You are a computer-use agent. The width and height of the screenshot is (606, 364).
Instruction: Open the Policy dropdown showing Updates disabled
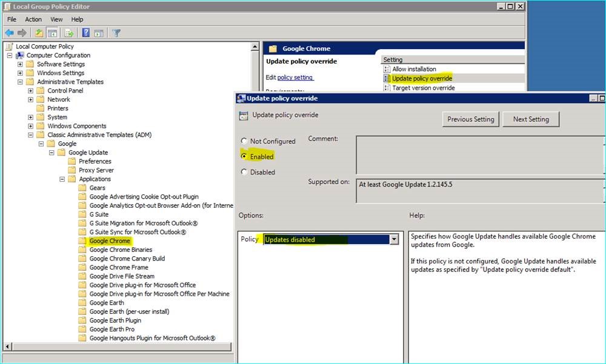tap(394, 240)
